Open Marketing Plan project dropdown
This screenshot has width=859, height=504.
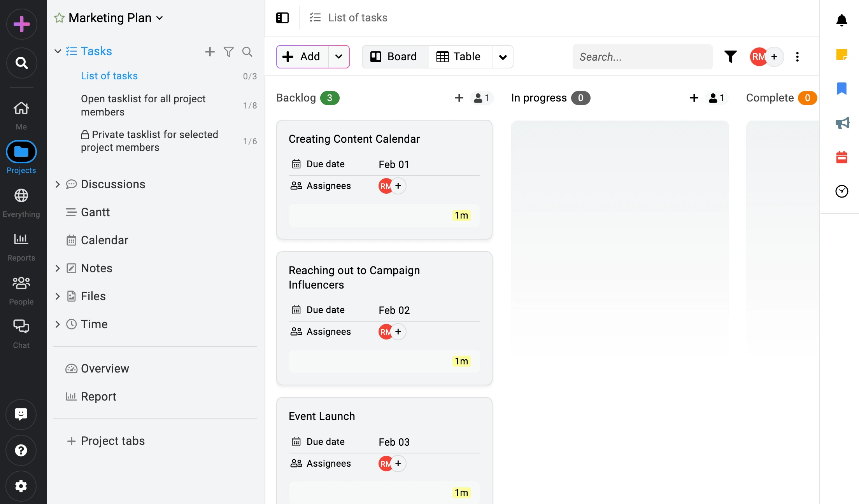[160, 18]
